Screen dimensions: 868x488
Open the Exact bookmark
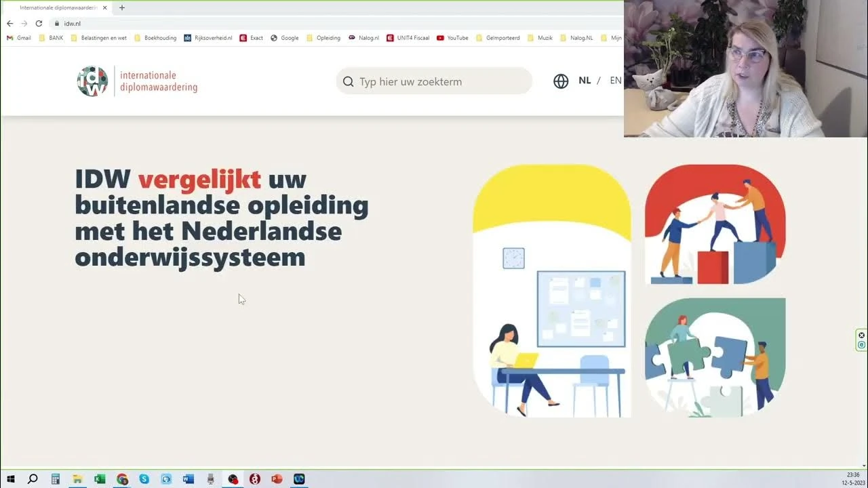point(251,38)
